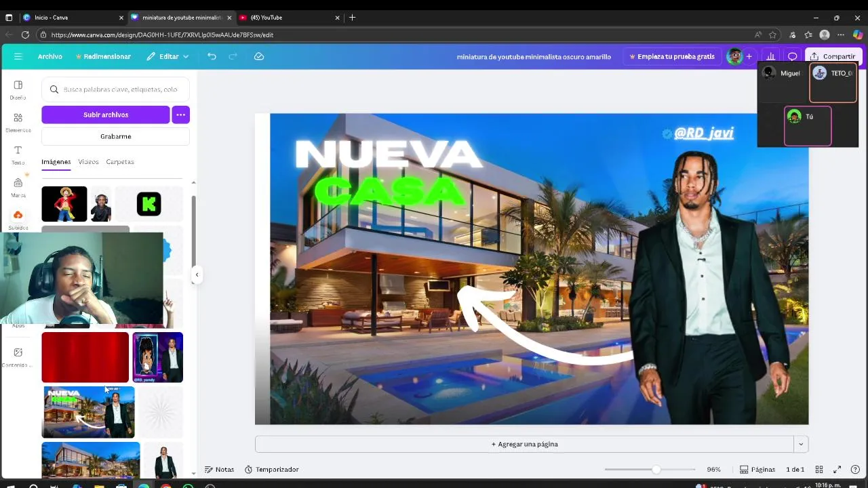Click the Grabarme button

click(x=115, y=136)
